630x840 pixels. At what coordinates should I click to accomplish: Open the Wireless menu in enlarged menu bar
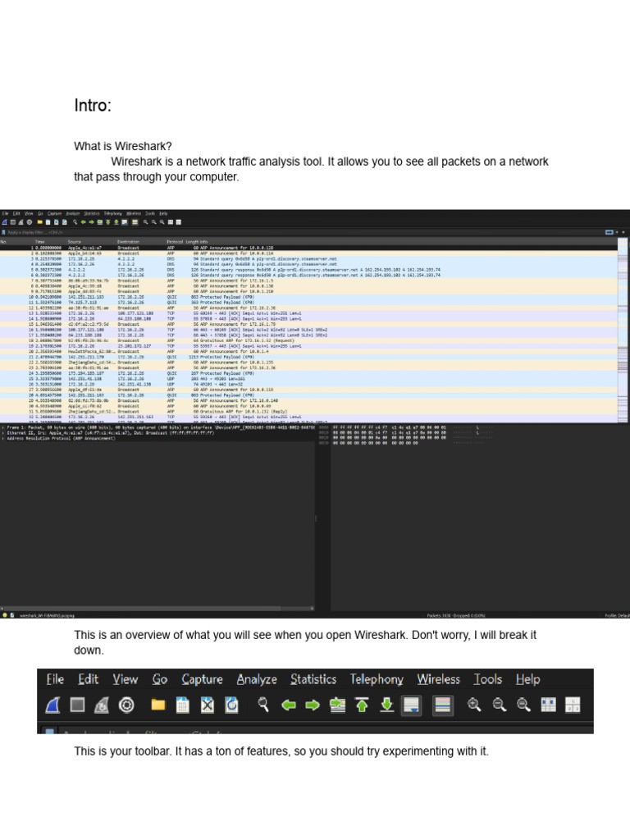438,679
